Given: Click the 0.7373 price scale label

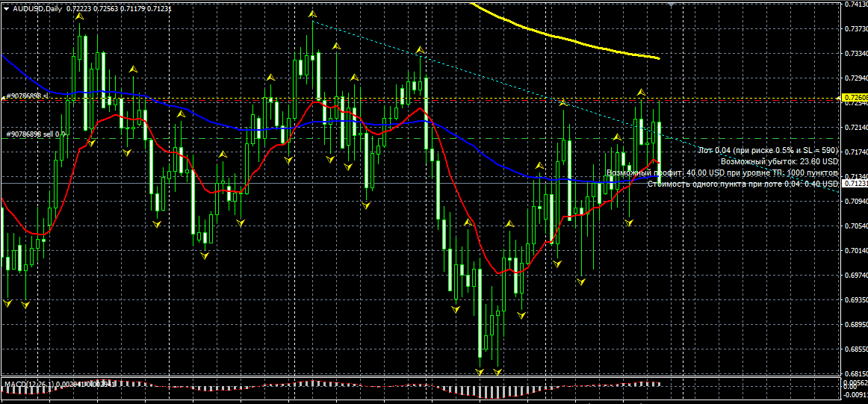Looking at the screenshot, I should [x=856, y=29].
